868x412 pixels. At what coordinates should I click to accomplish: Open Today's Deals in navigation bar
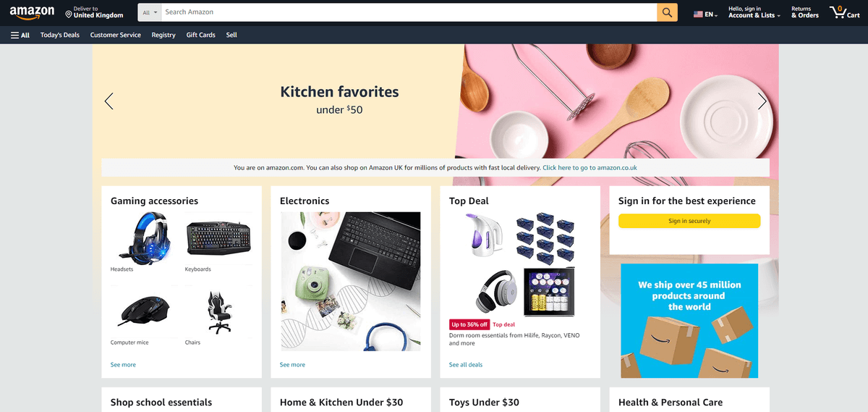(x=60, y=35)
